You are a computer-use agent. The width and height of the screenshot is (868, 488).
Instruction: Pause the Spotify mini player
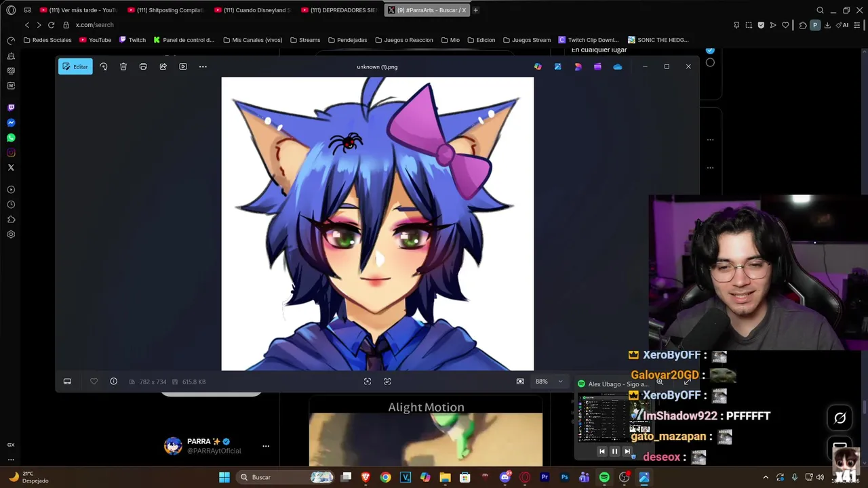click(x=614, y=451)
